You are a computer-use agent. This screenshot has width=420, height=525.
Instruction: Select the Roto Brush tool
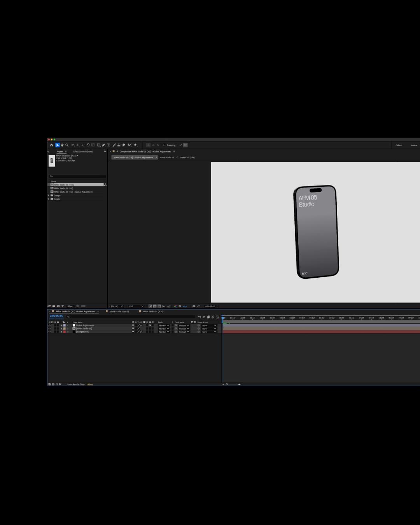[x=129, y=145]
